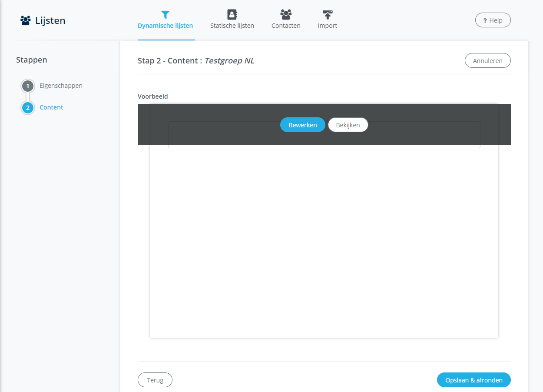Screen dimensions: 543x392
Task: Click the Voorbeeld label
Action: [x=153, y=96]
